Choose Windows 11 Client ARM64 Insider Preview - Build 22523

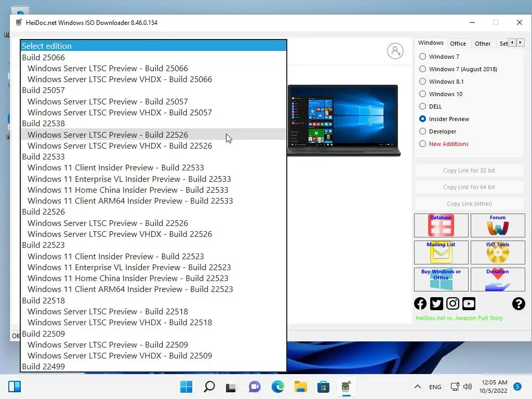154,289
